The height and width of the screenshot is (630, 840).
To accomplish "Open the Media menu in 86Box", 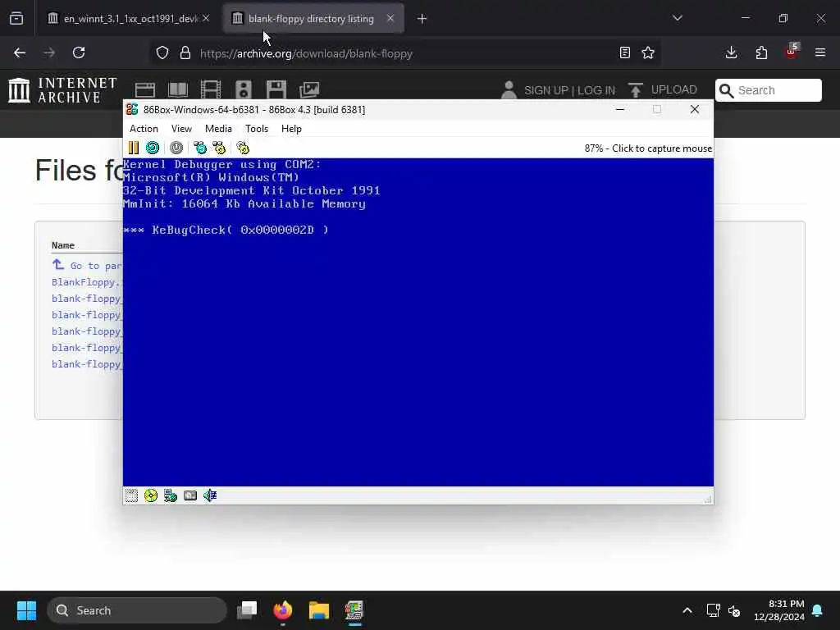I will [218, 129].
